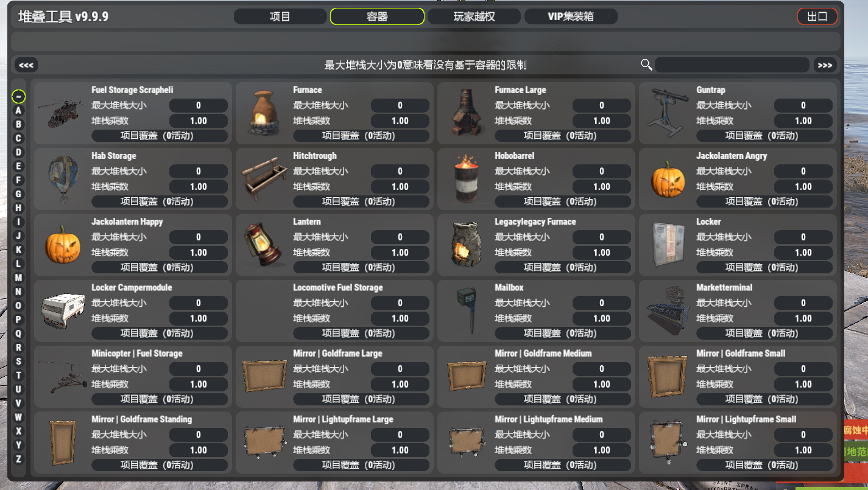
Task: Click the red 出口 exit button
Action: (817, 16)
